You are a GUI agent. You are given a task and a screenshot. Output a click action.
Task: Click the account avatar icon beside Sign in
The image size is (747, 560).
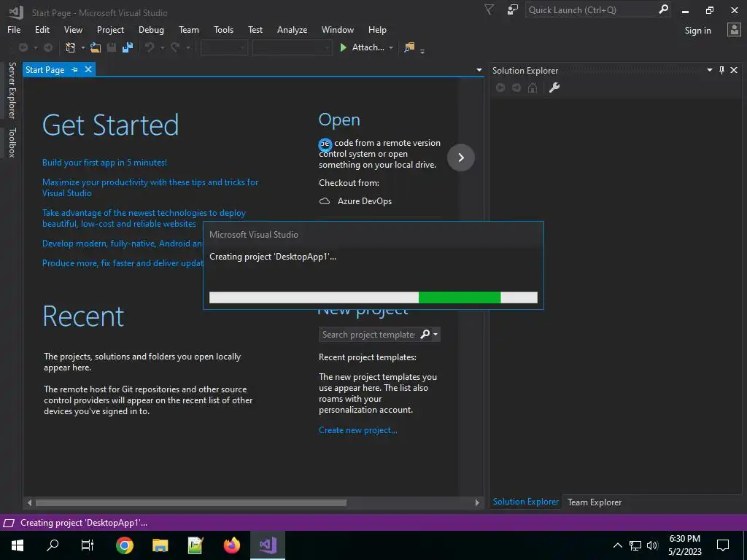click(x=734, y=30)
